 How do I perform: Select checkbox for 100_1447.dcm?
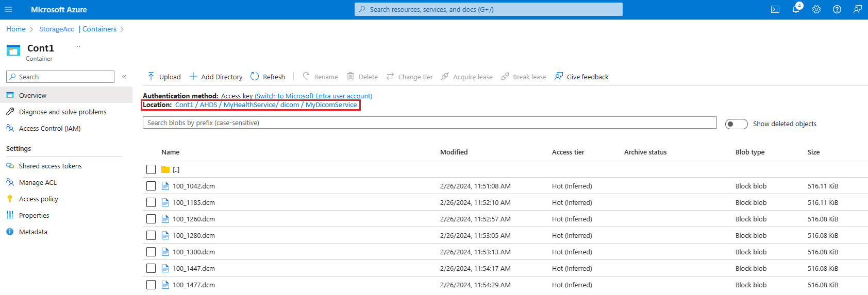point(151,268)
